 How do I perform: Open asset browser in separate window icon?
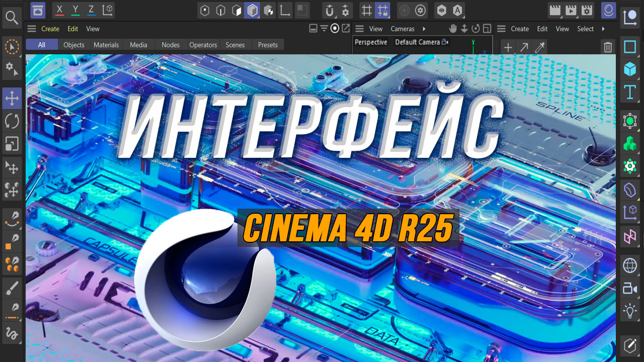click(346, 29)
